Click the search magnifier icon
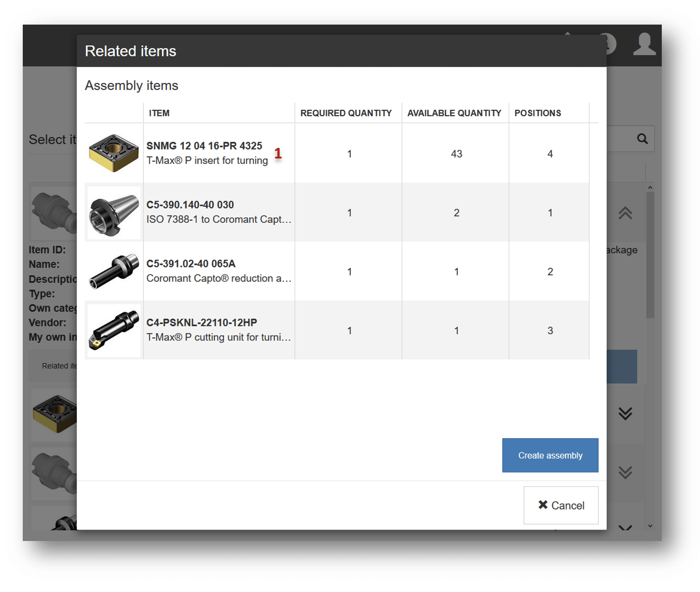700x592 pixels. click(x=642, y=139)
